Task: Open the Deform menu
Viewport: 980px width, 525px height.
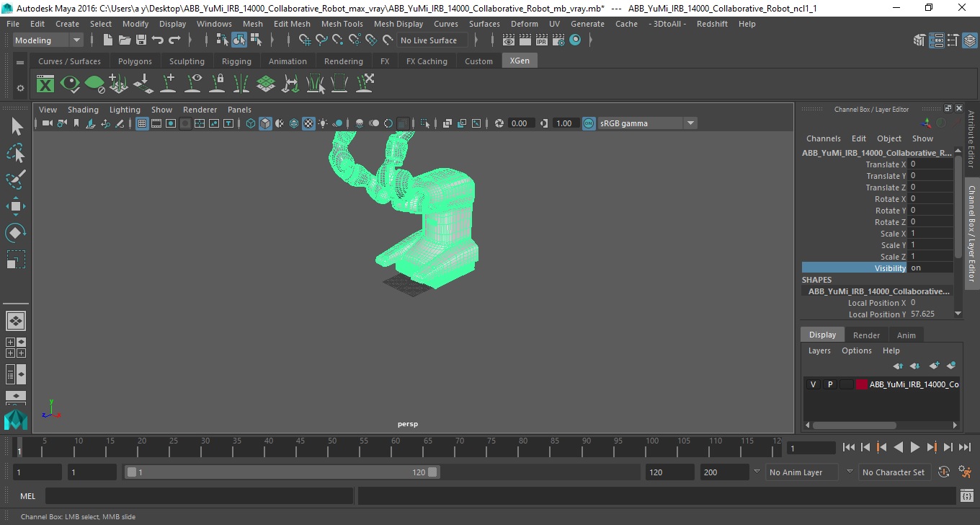Action: (x=524, y=24)
